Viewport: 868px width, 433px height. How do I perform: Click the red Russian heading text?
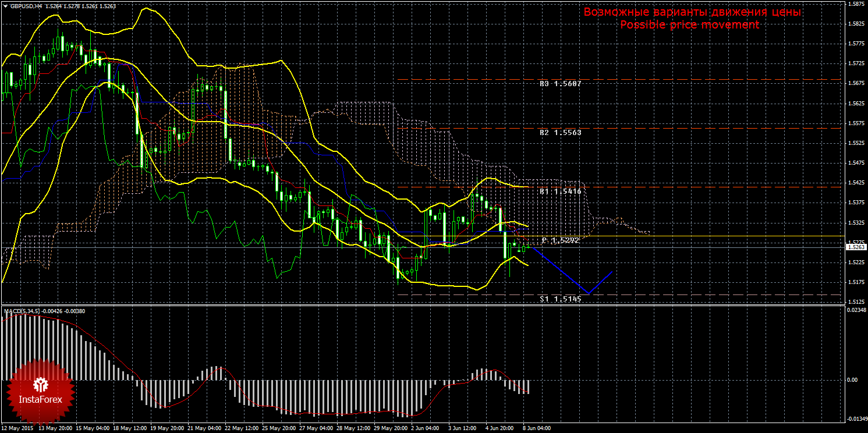coord(692,12)
